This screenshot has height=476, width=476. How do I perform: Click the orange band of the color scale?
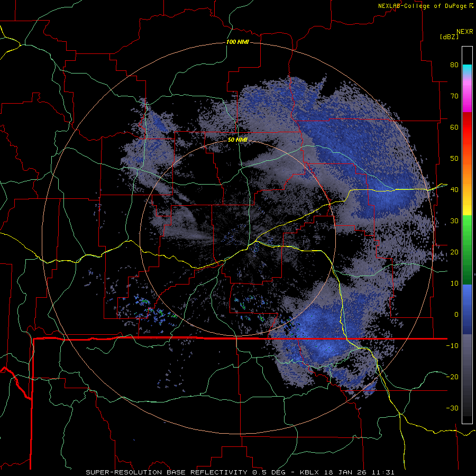467,173
